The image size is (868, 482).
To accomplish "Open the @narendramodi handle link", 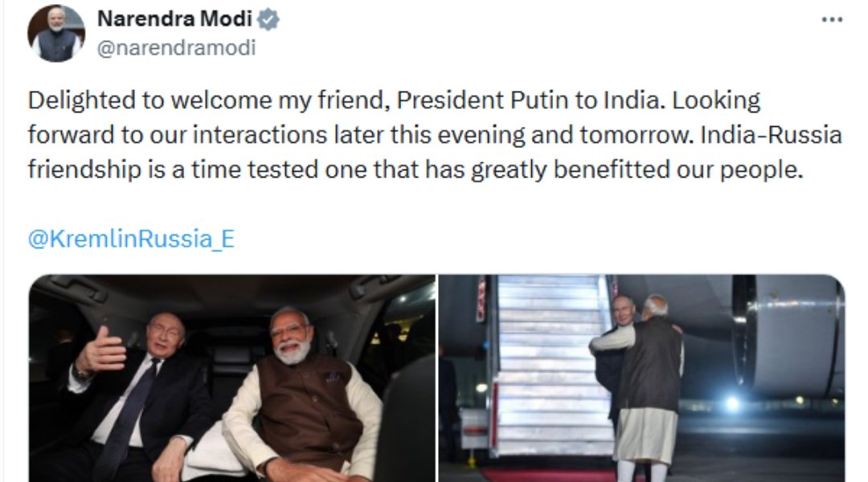I will pyautogui.click(x=176, y=47).
